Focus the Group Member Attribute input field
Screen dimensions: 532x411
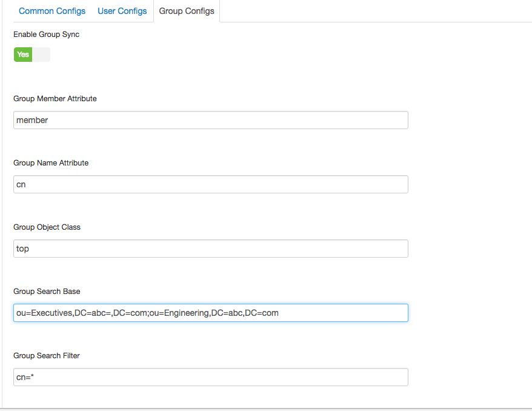point(210,120)
